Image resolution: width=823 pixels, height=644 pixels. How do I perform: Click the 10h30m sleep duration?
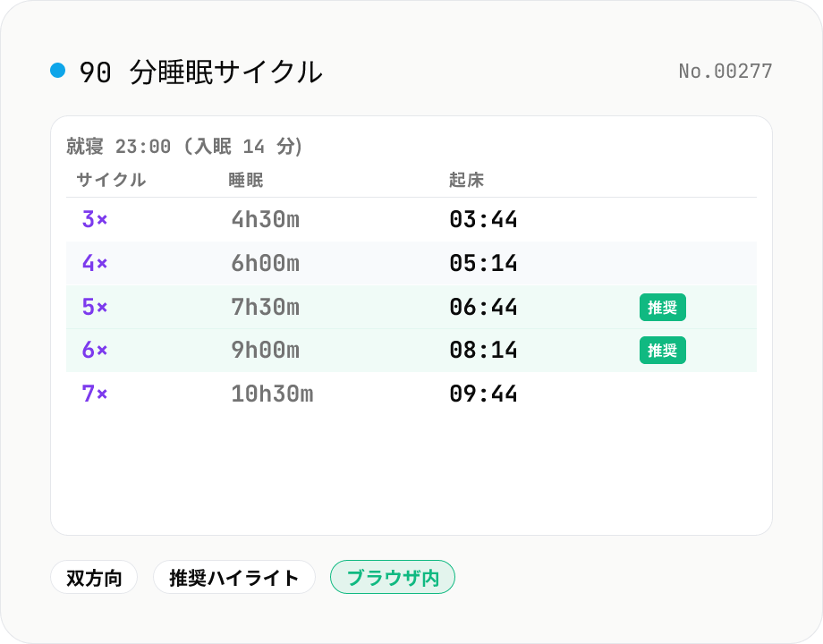point(273,394)
